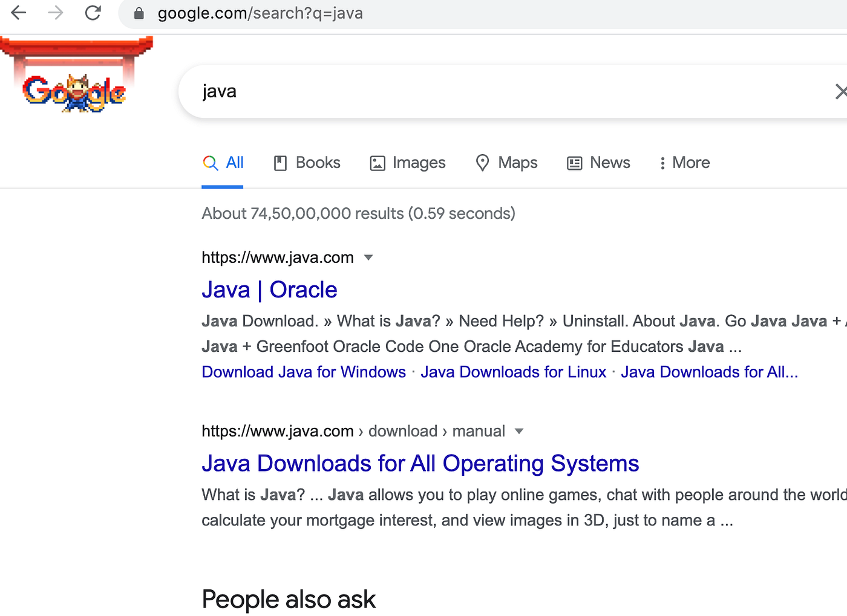Screen dimensions: 847x616
Task: Click the Images picture icon
Action: [x=377, y=163]
